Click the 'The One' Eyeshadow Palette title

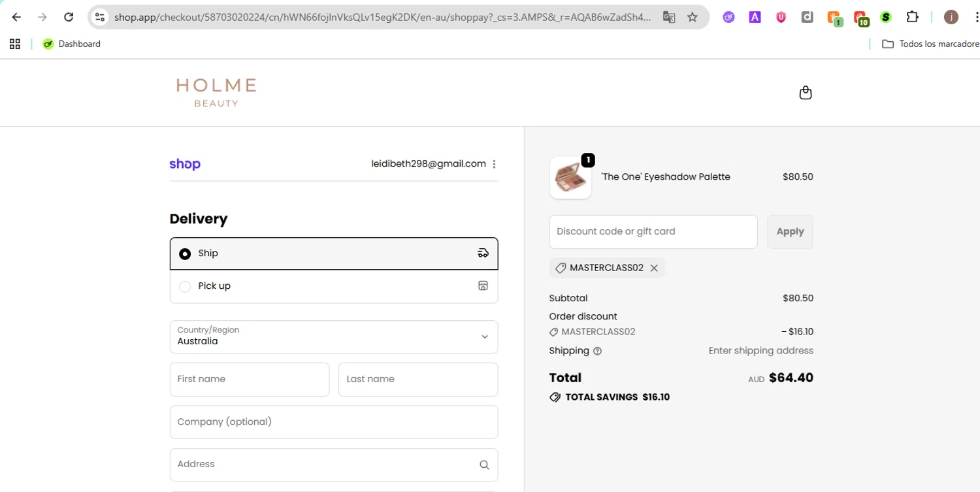click(x=666, y=177)
